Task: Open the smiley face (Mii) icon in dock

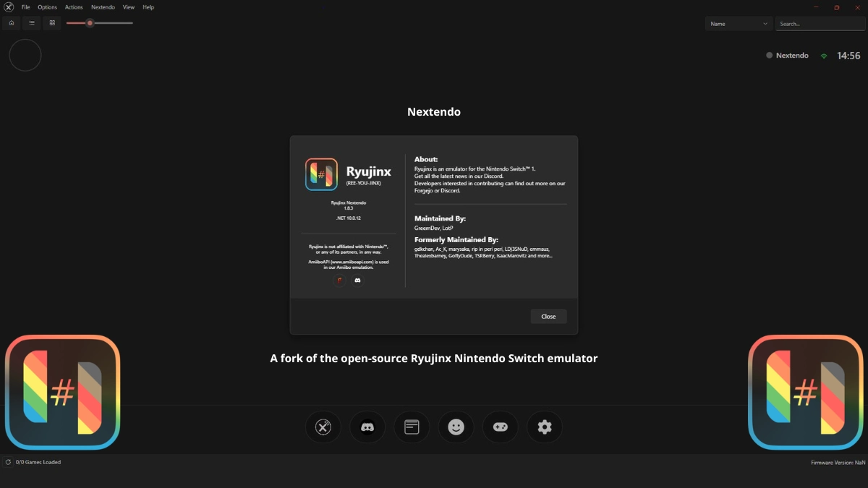Action: click(x=456, y=427)
